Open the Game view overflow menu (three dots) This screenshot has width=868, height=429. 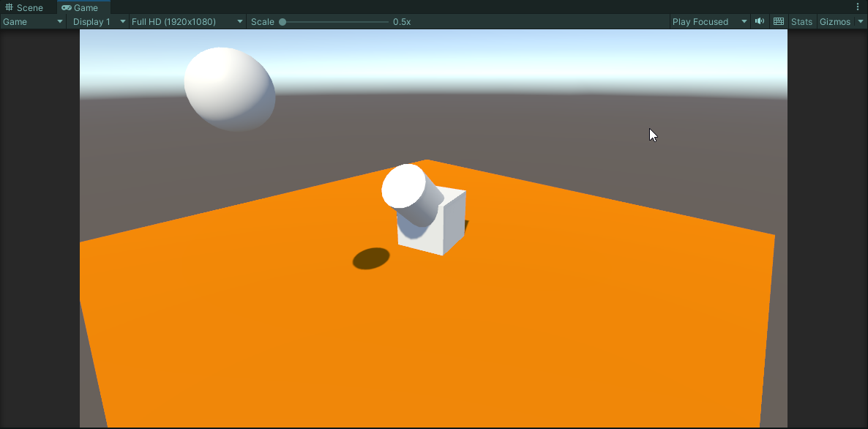pos(858,7)
